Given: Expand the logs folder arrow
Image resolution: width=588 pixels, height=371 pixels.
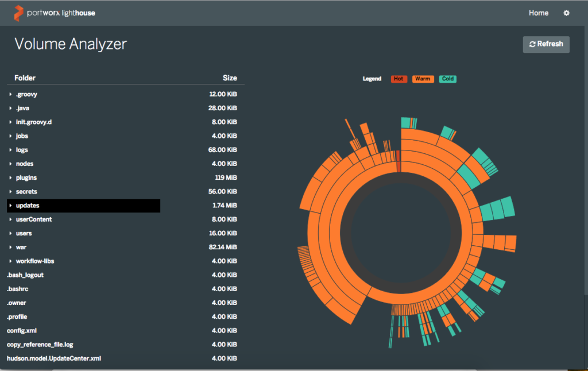Looking at the screenshot, I should coord(10,150).
